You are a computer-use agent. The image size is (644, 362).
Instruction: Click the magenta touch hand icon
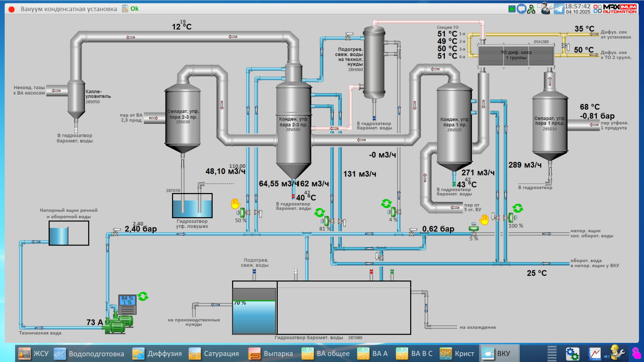click(x=636, y=353)
